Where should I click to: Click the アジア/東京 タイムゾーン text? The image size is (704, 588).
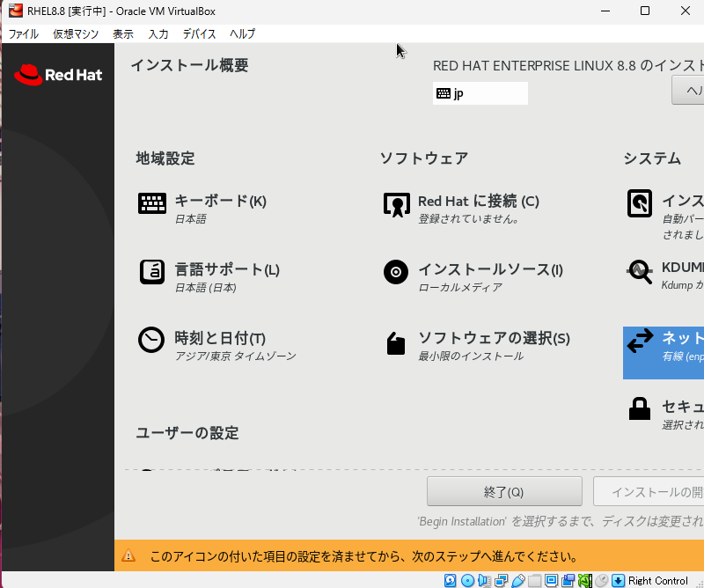point(235,356)
